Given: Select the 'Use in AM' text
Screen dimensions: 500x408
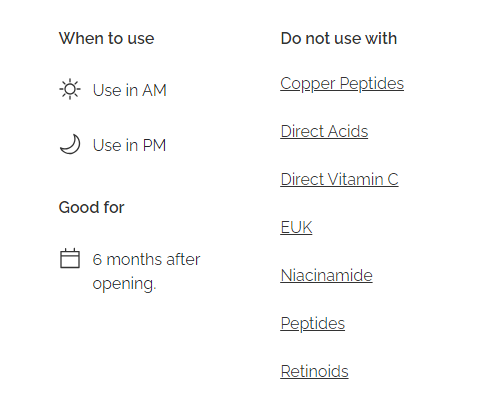Looking at the screenshot, I should (x=130, y=90).
